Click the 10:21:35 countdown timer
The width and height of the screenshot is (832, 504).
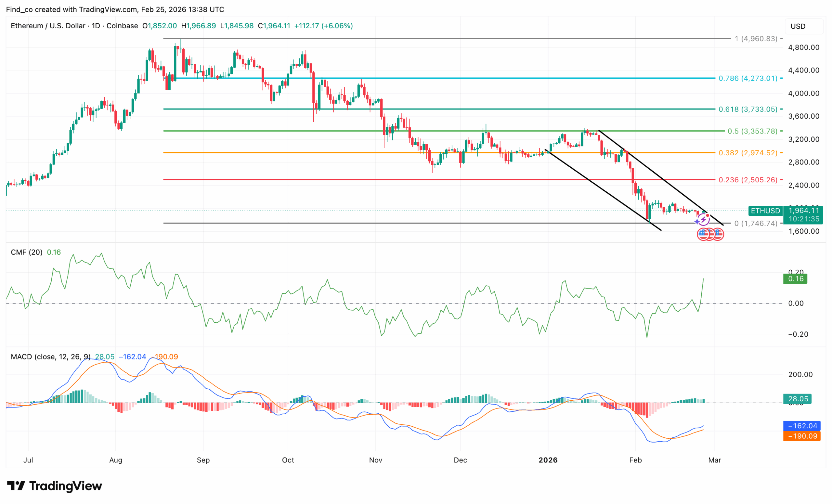(x=804, y=219)
